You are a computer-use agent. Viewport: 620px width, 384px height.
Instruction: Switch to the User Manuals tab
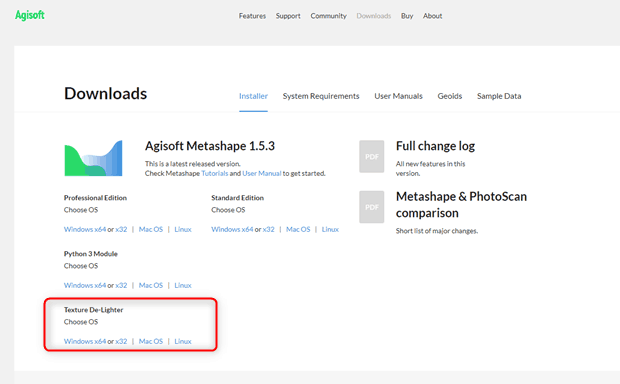point(398,96)
